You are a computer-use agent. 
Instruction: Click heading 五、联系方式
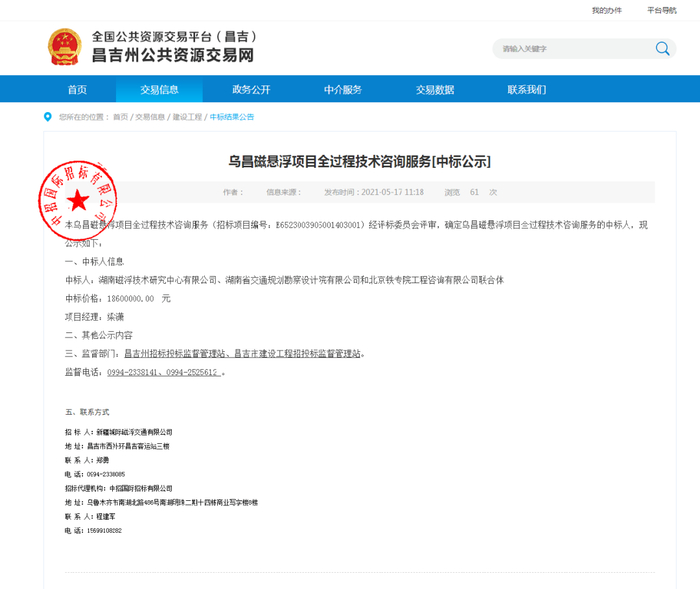point(87,412)
